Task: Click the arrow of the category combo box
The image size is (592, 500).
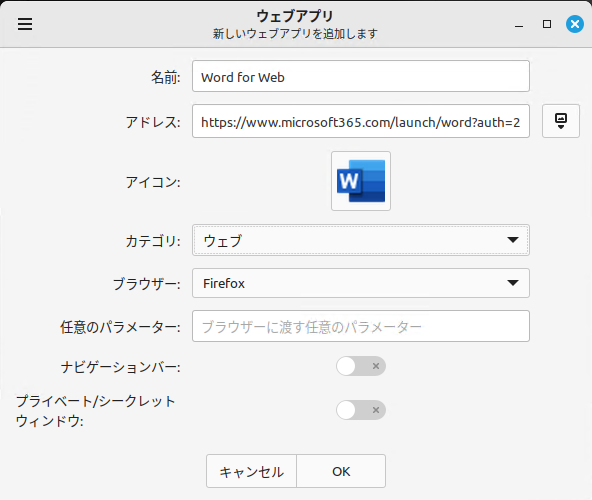Action: point(513,240)
